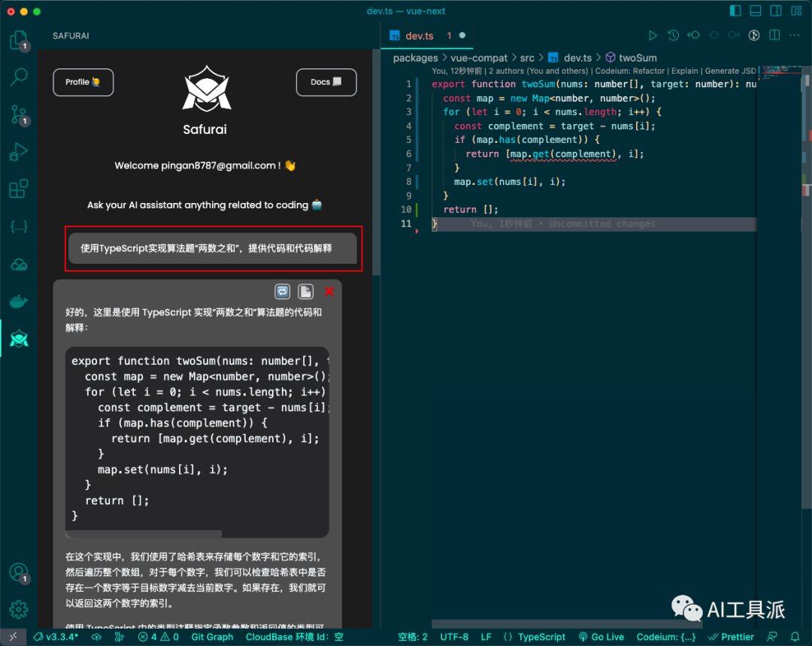Delete the answer with the red X

[329, 292]
